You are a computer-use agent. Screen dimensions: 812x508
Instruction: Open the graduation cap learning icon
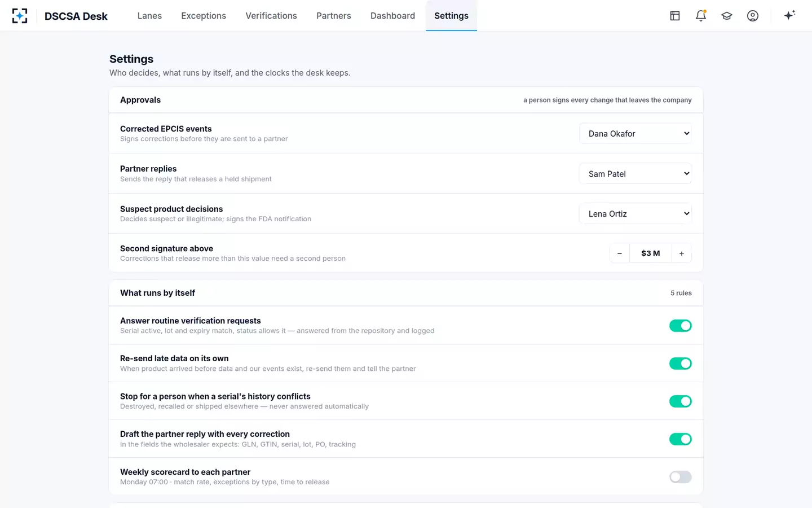point(727,16)
